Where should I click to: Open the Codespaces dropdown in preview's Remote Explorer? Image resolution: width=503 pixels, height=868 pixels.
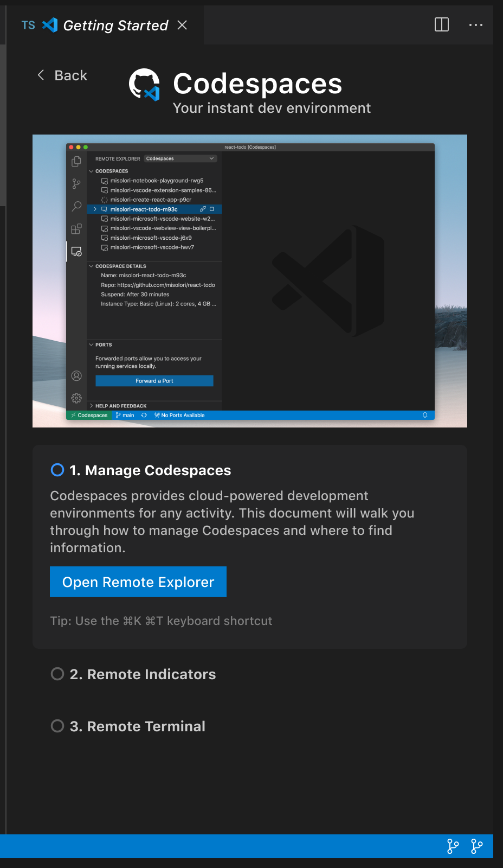click(x=180, y=158)
